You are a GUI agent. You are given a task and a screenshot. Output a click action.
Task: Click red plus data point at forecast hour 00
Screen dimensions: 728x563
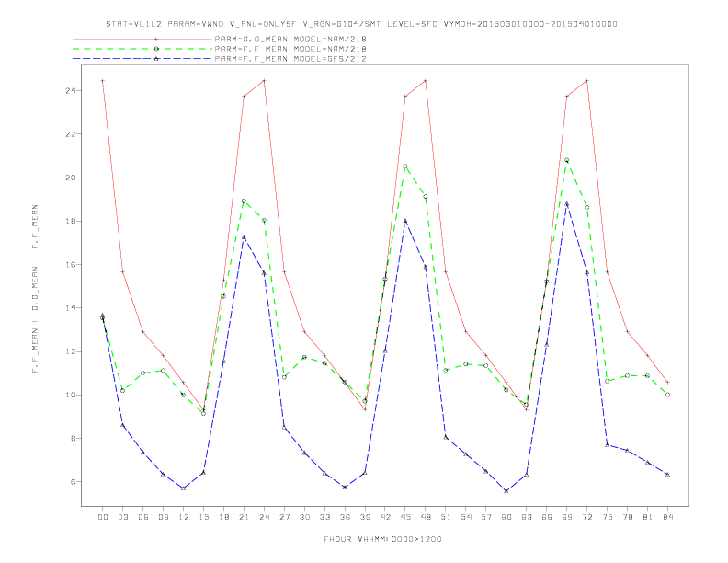point(103,81)
